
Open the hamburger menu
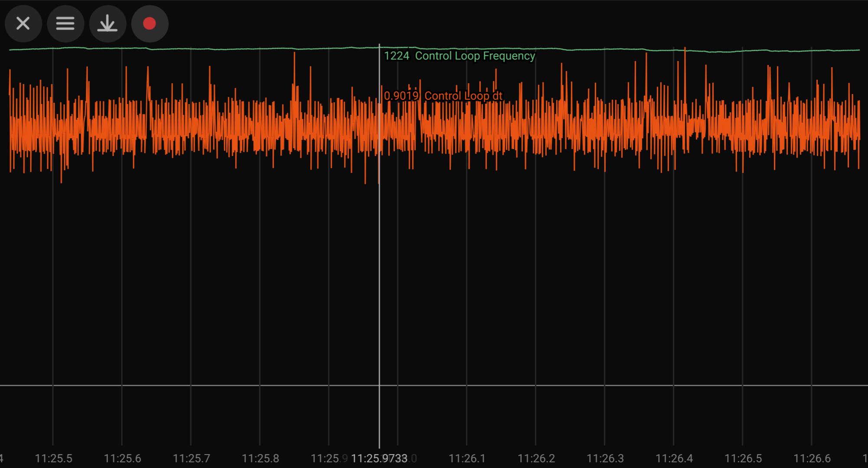[x=65, y=23]
